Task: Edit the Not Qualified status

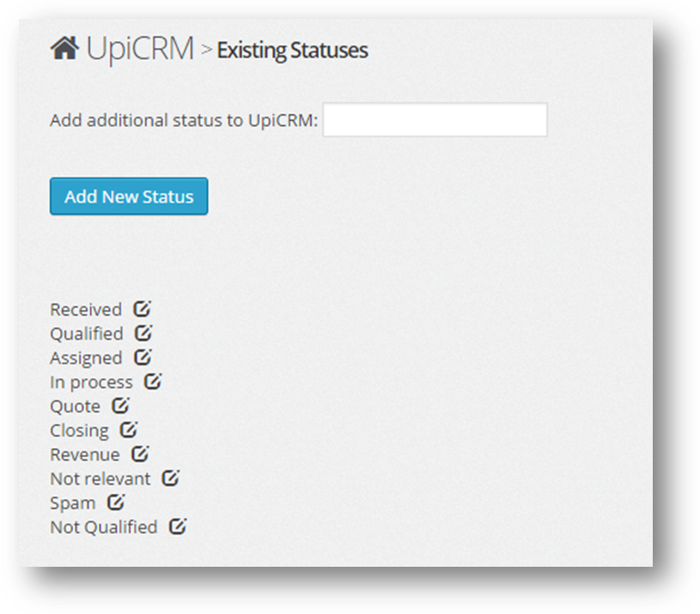Action: click(x=178, y=526)
